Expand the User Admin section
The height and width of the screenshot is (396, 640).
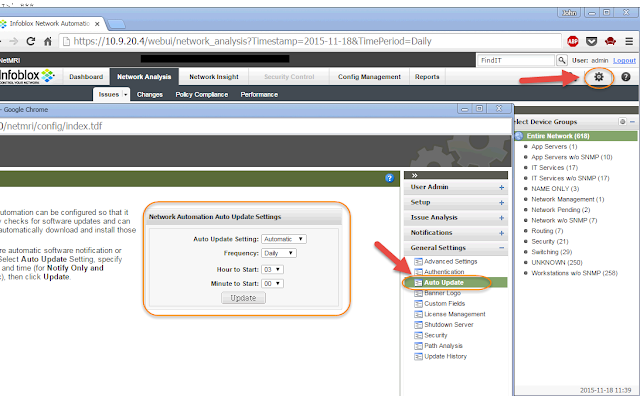point(501,187)
